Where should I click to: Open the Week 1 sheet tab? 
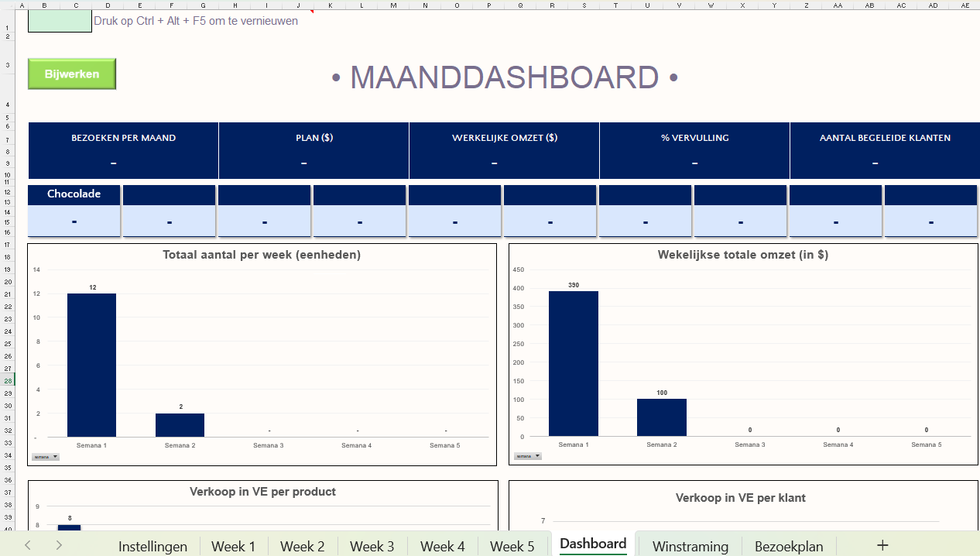pyautogui.click(x=233, y=546)
